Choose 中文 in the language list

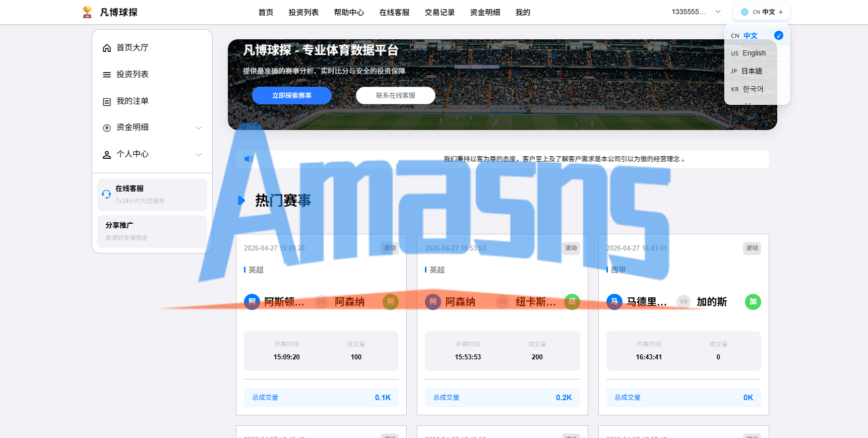757,35
